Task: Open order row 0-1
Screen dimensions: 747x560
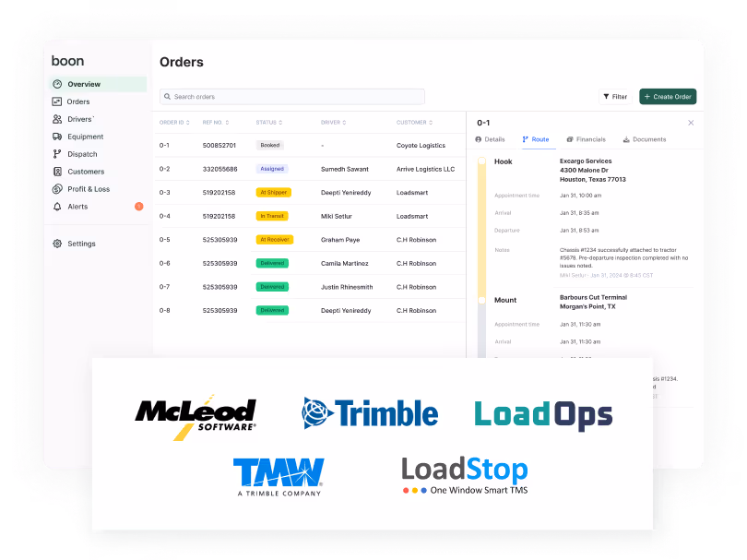Action: click(309, 146)
